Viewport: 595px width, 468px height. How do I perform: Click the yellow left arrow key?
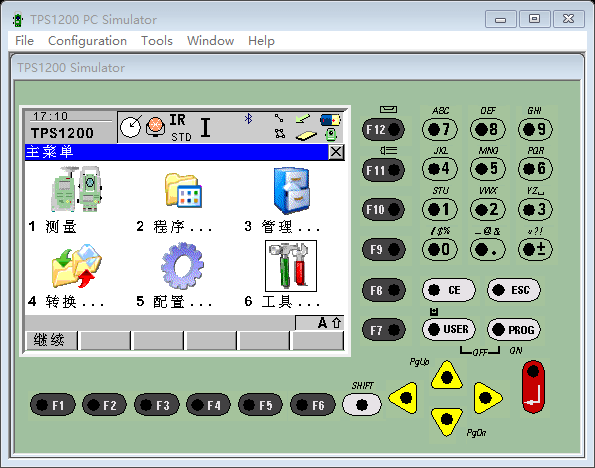405,398
